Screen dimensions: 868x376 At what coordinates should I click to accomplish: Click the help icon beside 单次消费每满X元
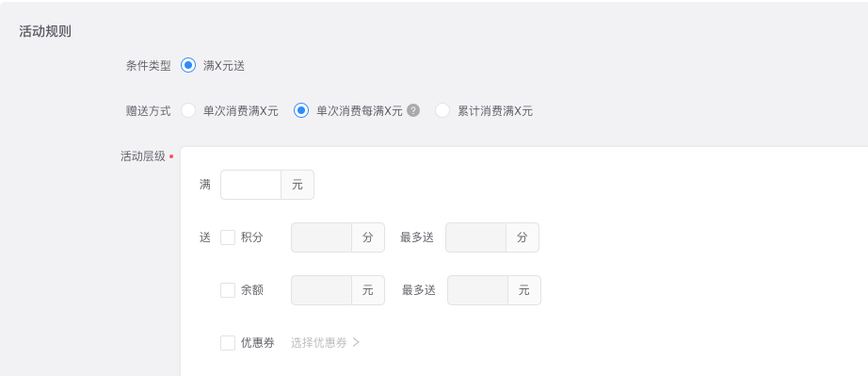pos(413,111)
